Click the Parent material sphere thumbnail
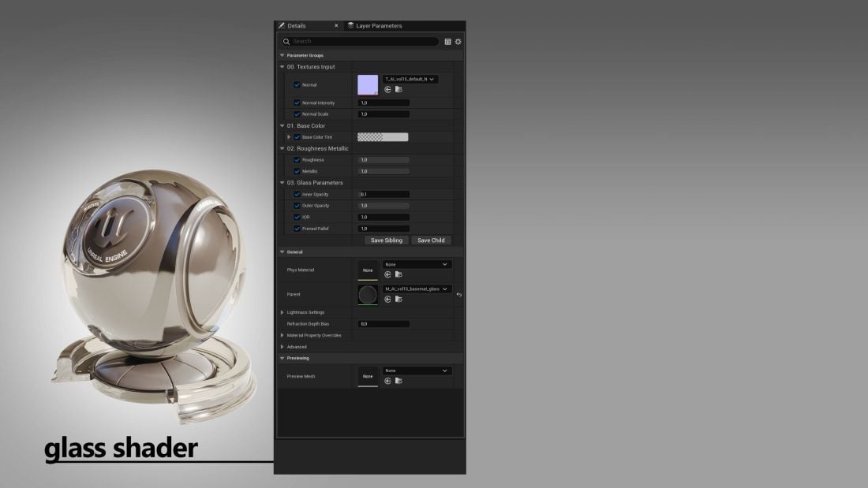The height and width of the screenshot is (488, 868). pyautogui.click(x=368, y=294)
